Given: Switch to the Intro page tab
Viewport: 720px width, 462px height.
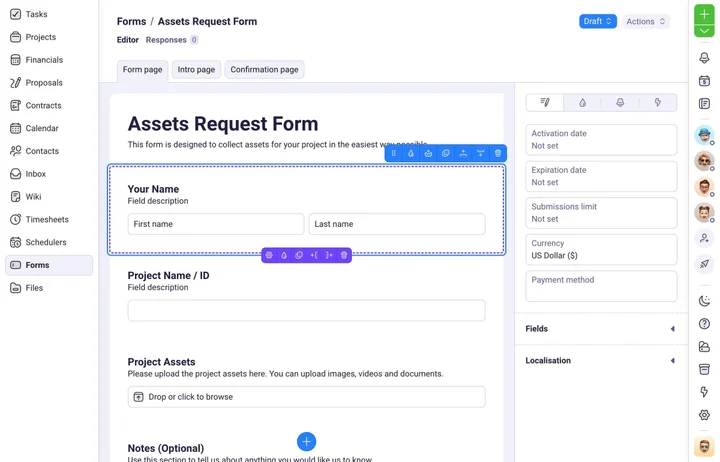Looking at the screenshot, I should tap(196, 70).
